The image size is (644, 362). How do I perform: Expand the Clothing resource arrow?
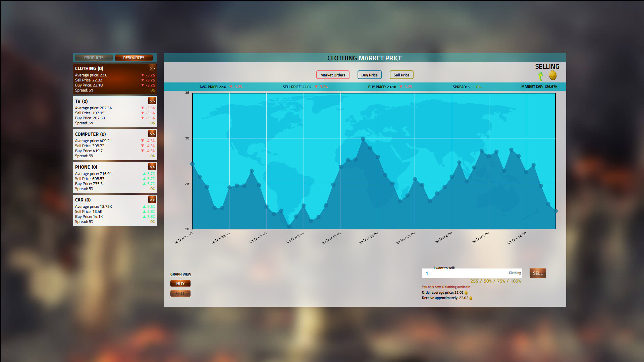(x=152, y=68)
